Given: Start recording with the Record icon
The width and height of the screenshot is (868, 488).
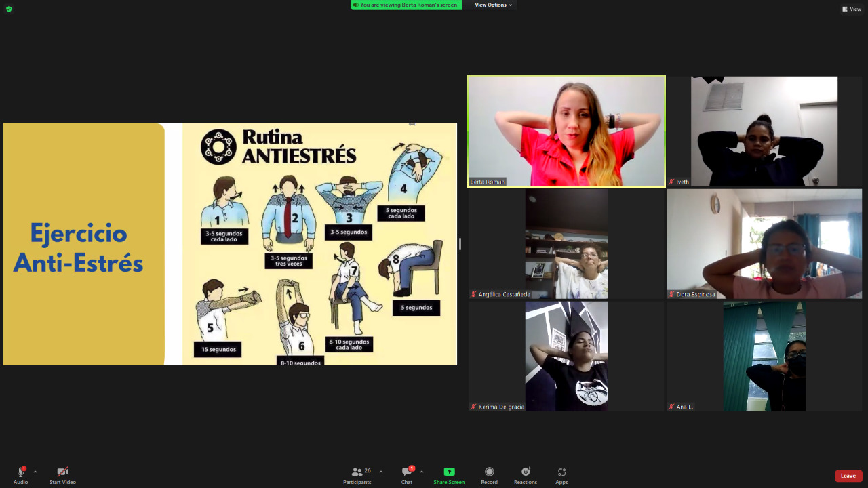Looking at the screenshot, I should click(489, 472).
